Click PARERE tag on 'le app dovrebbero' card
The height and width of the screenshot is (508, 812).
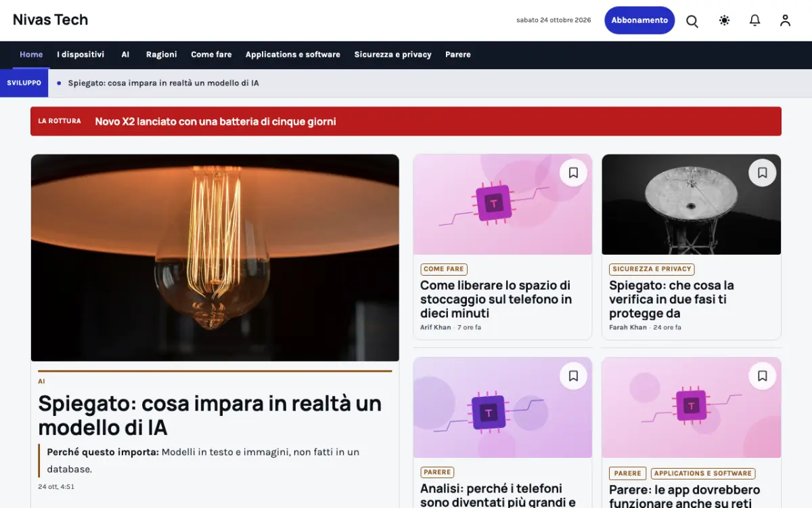(x=627, y=473)
